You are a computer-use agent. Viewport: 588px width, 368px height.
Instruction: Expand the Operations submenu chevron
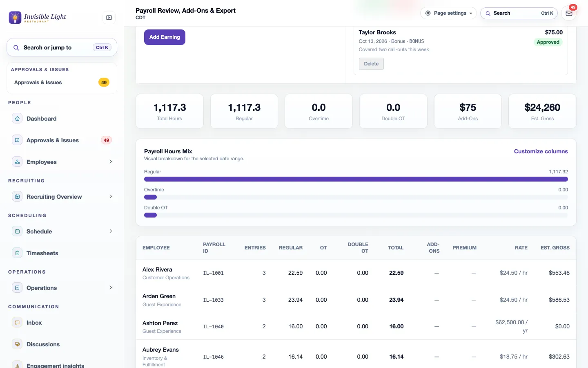point(111,288)
